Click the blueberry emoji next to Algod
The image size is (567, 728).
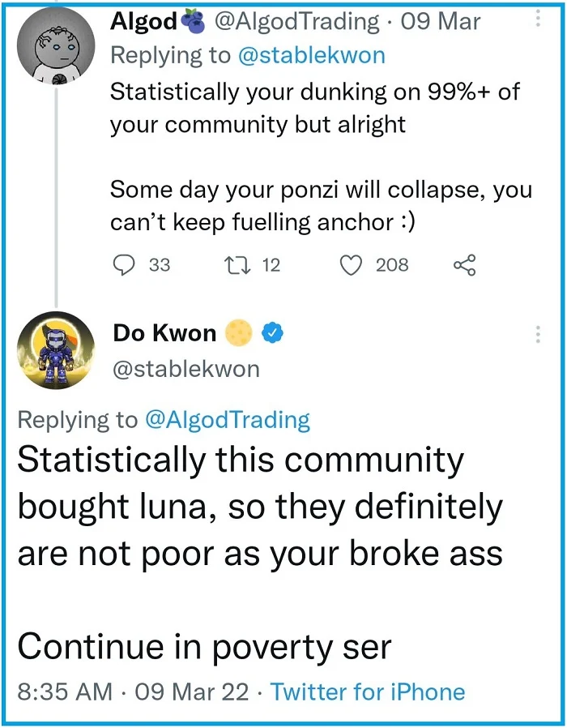coord(193,21)
